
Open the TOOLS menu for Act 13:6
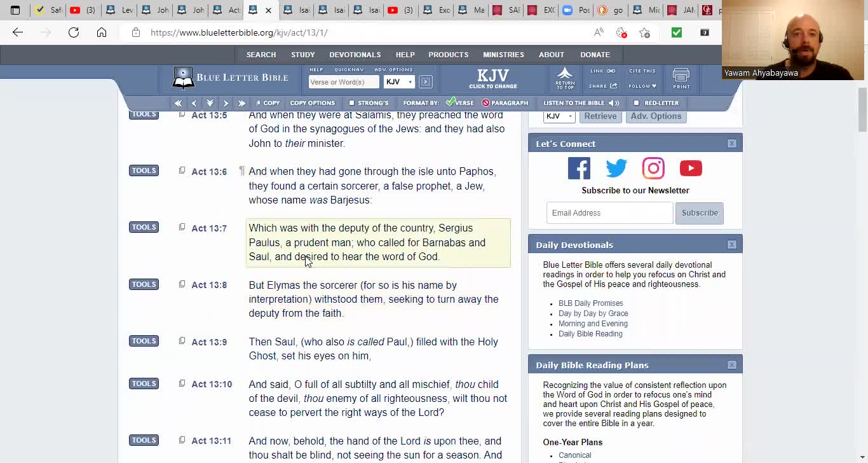tap(144, 170)
